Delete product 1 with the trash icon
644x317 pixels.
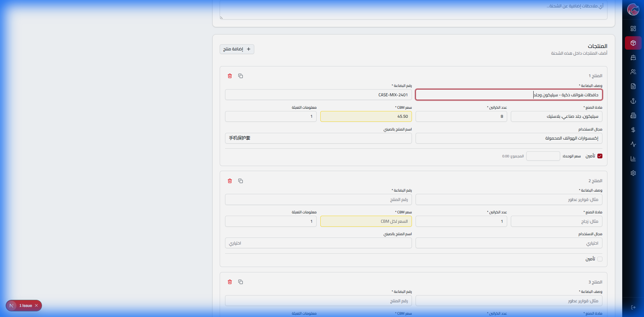click(x=230, y=76)
